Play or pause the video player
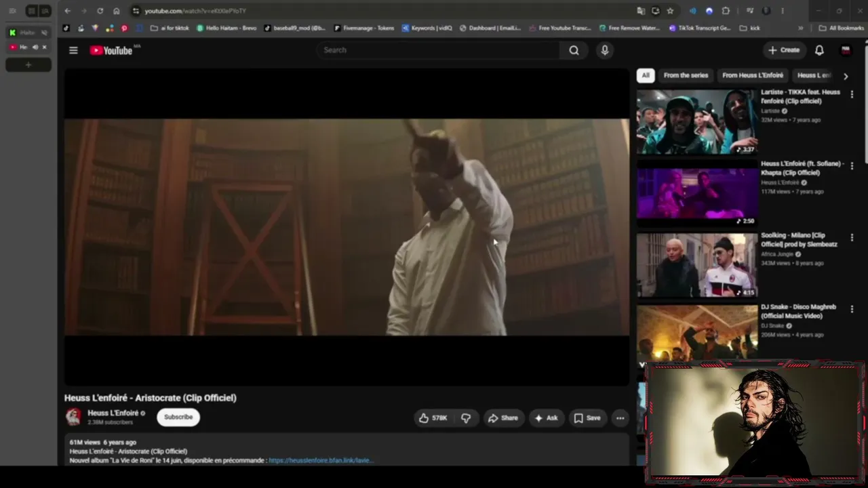The width and height of the screenshot is (868, 488). (x=347, y=227)
